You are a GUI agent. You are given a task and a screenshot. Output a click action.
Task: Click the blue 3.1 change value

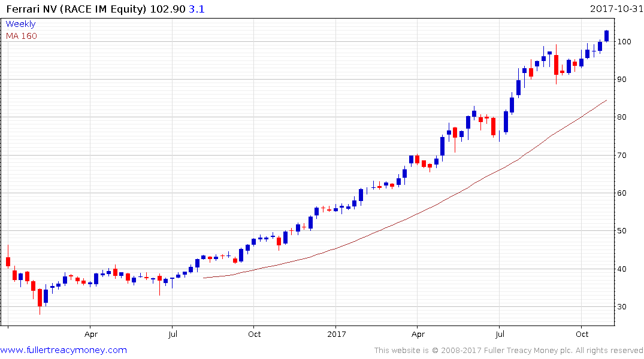tap(196, 9)
